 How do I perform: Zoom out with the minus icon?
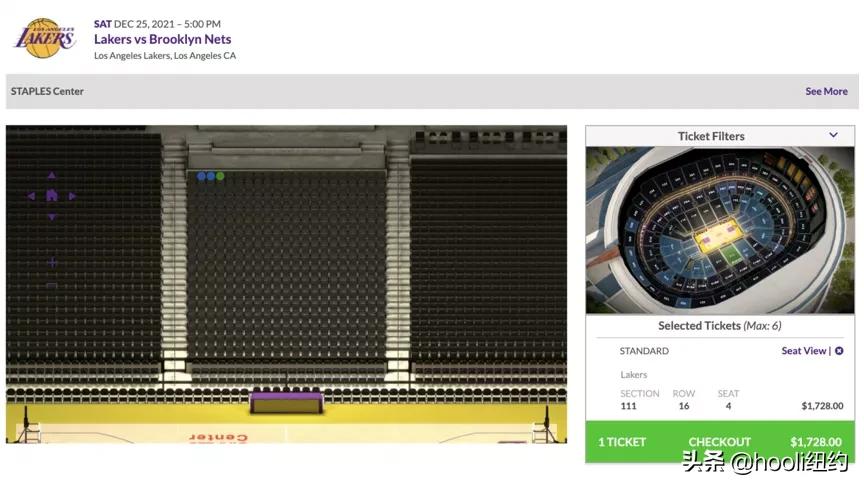click(52, 286)
